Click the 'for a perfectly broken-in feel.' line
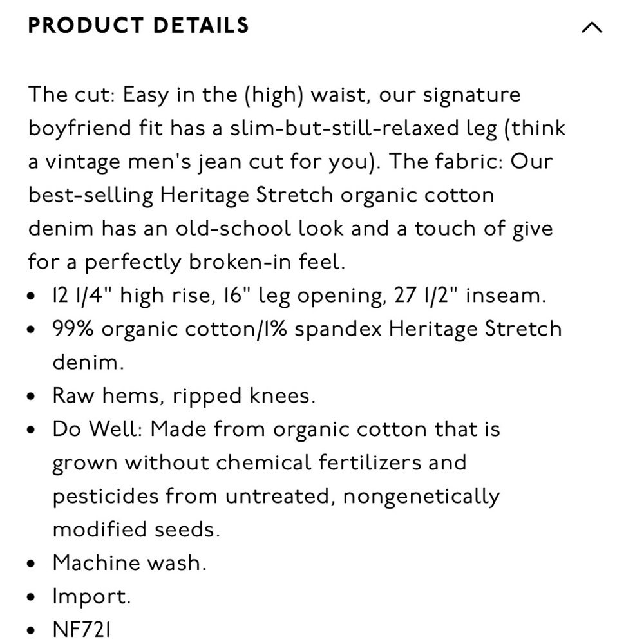 [187, 262]
